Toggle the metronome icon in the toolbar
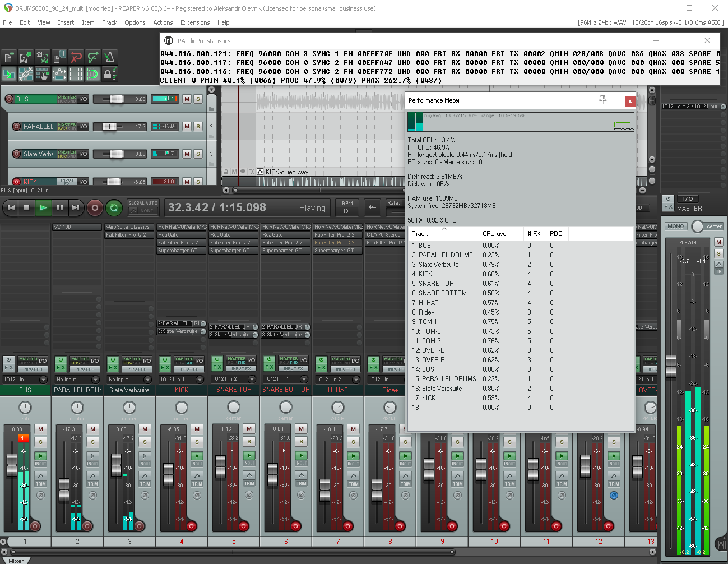 [109, 57]
